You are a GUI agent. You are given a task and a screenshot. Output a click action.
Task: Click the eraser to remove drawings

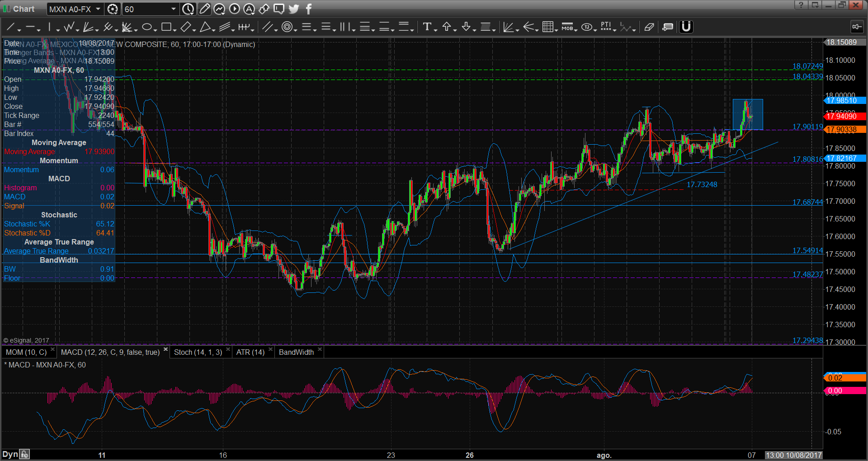(x=649, y=27)
